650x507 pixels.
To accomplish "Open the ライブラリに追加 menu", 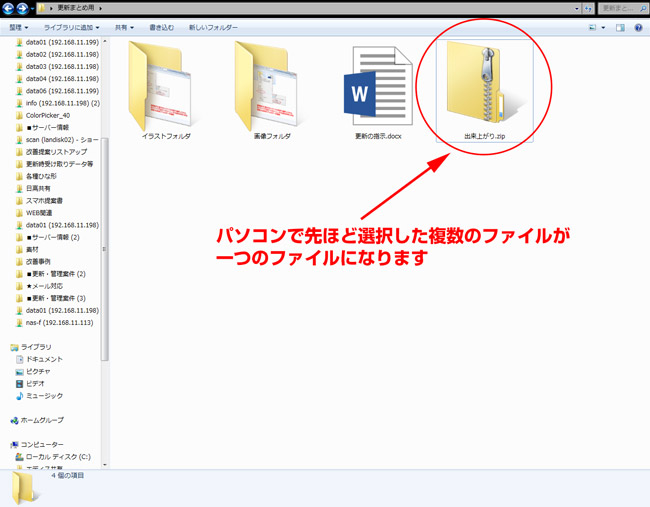I will pyautogui.click(x=71, y=27).
